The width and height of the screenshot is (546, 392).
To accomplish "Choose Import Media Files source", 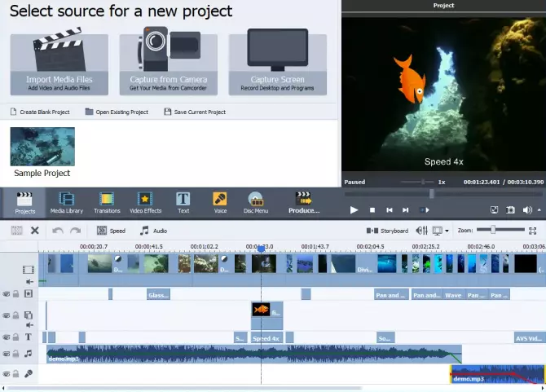I will click(59, 64).
